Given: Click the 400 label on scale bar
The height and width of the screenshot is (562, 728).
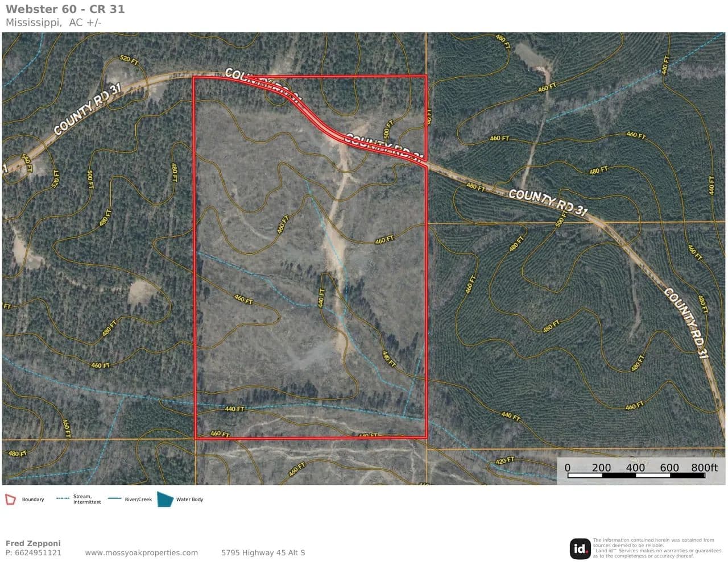Looking at the screenshot, I should tap(635, 468).
